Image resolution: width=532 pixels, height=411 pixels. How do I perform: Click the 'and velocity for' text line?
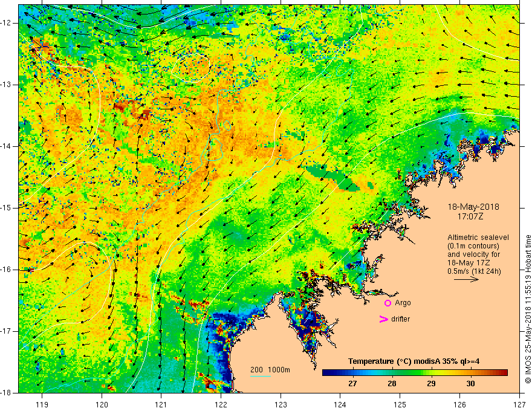(x=473, y=254)
